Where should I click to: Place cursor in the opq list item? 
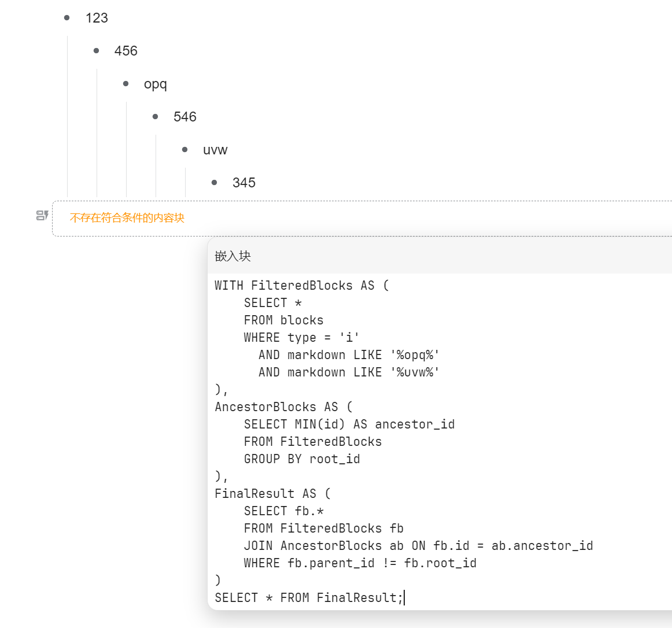click(x=155, y=84)
